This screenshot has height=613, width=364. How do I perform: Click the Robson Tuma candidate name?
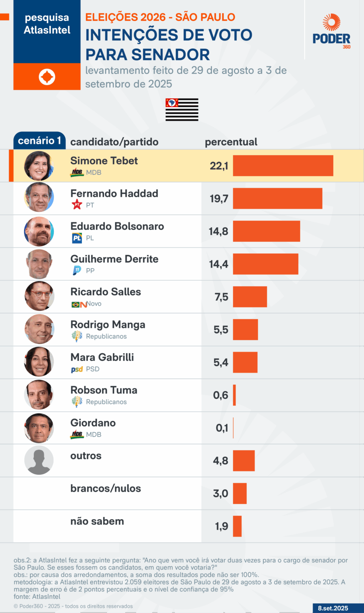pyautogui.click(x=104, y=390)
